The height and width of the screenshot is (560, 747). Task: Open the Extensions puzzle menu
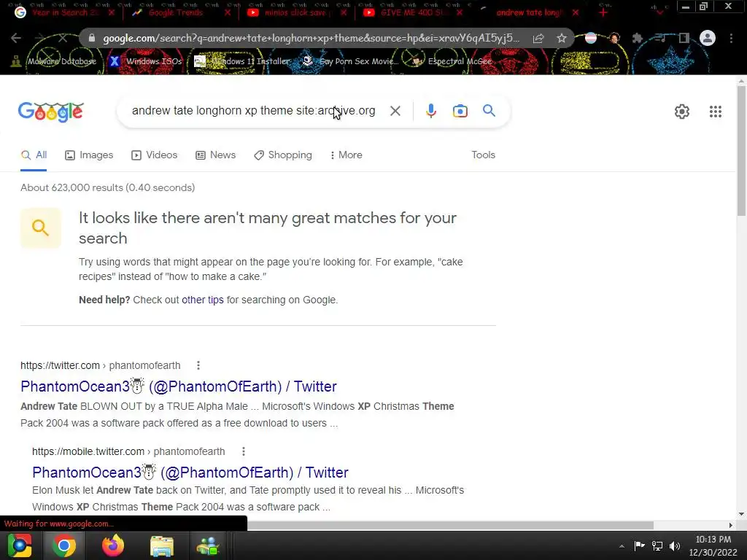point(637,38)
